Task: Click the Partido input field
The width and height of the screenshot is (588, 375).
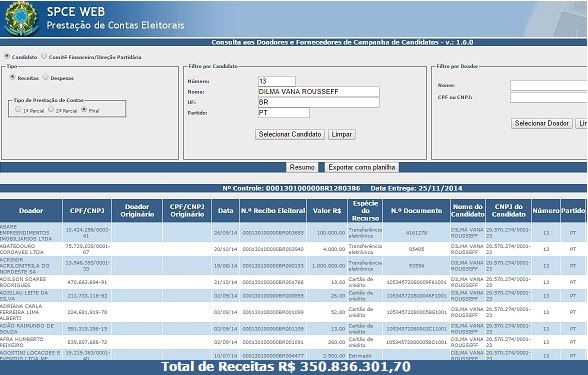Action: [x=284, y=112]
